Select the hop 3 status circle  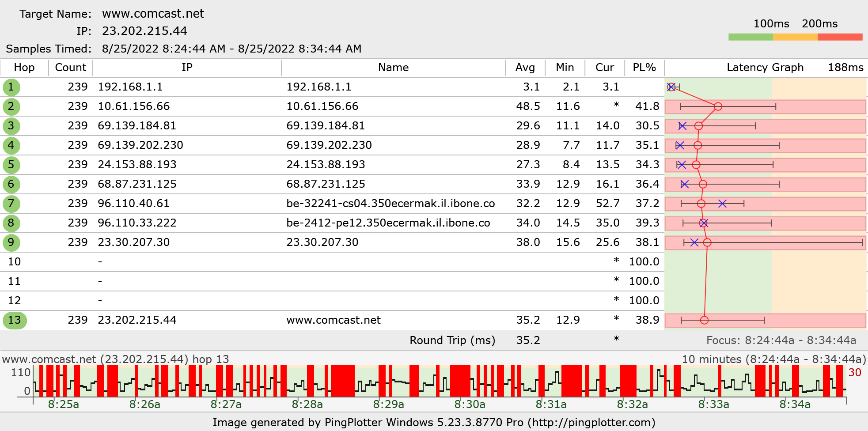coord(11,126)
